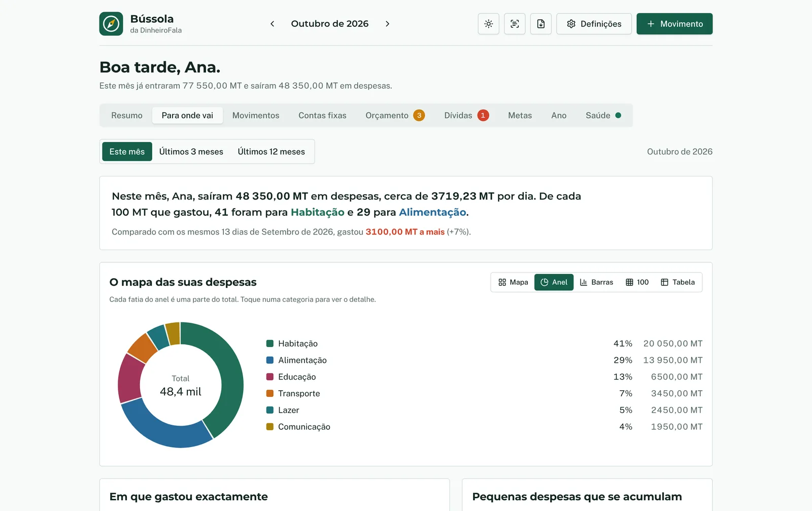
Task: Click the 6500,00 MT amount
Action: 677,377
